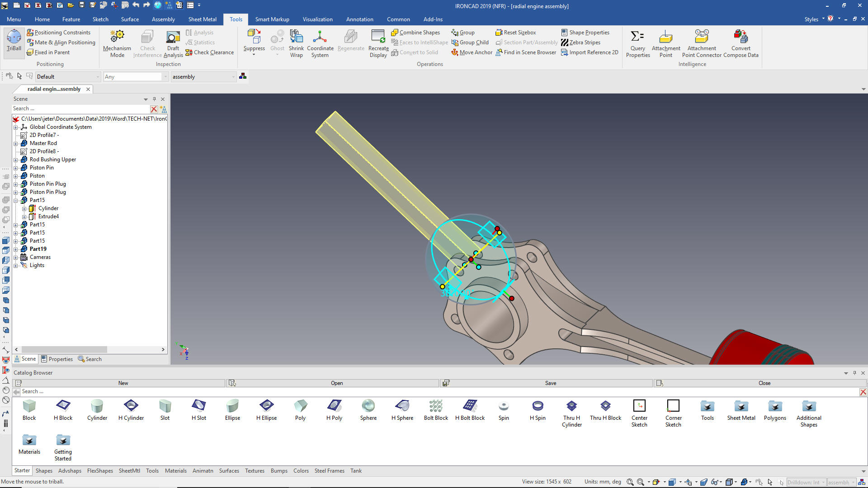868x488 pixels.
Task: Toggle Zebra Stripes display
Action: [x=580, y=42]
